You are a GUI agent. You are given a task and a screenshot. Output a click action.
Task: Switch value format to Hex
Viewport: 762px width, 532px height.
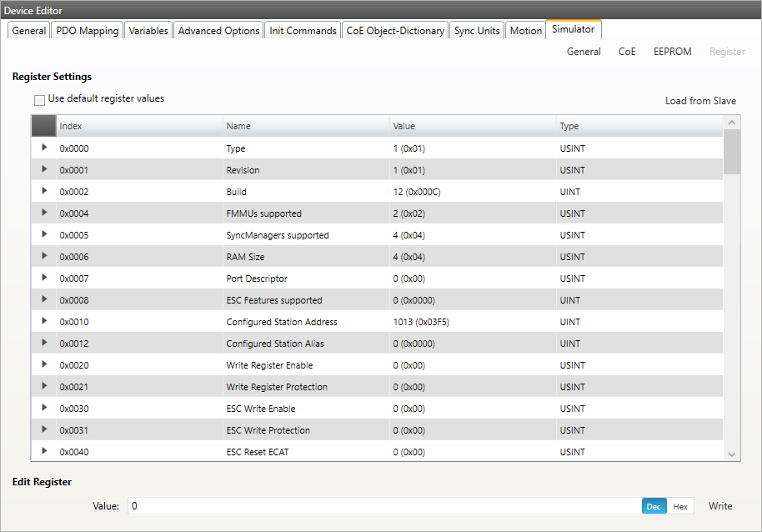pos(680,506)
